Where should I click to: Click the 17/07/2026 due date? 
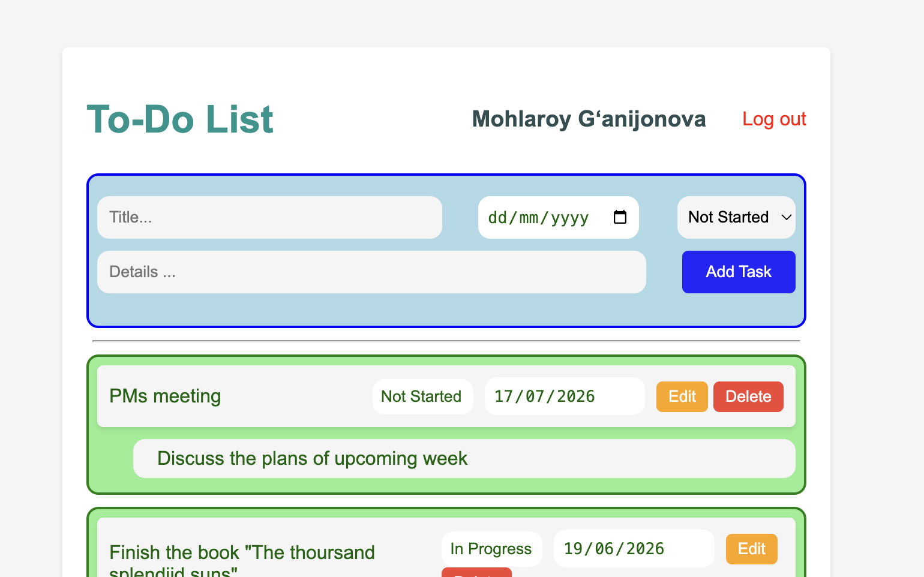click(565, 396)
